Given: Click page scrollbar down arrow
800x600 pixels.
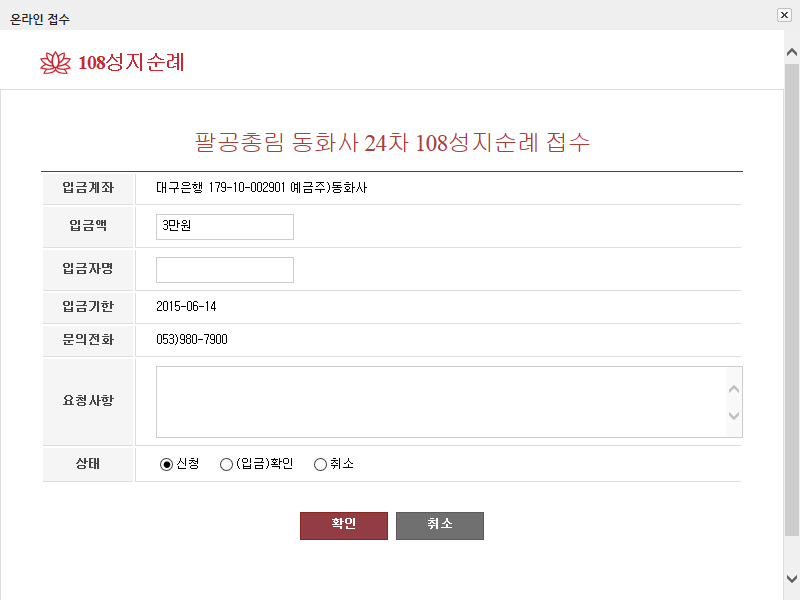Looking at the screenshot, I should (x=792, y=579).
